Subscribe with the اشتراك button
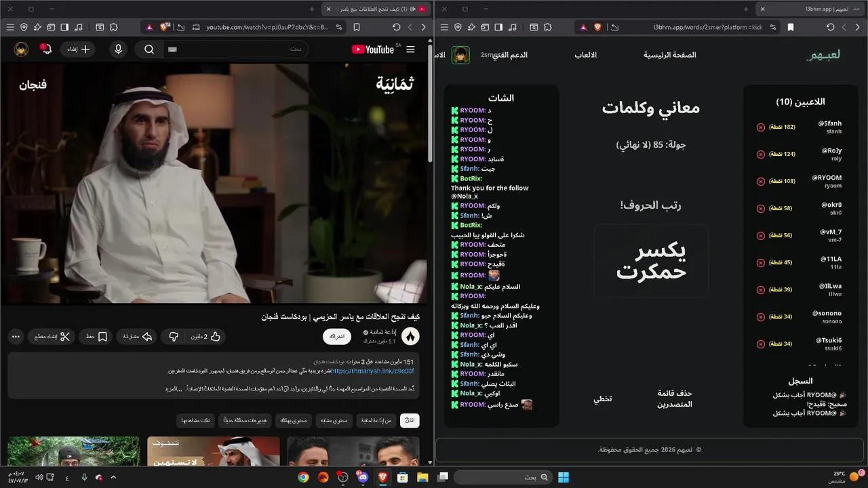The image size is (868, 488). [337, 337]
